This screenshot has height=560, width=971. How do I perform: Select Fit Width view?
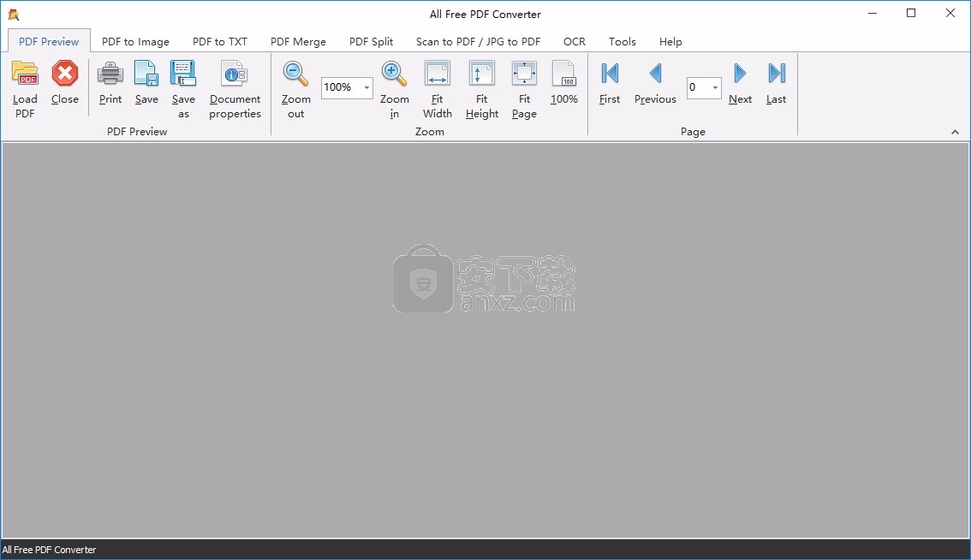[437, 74]
